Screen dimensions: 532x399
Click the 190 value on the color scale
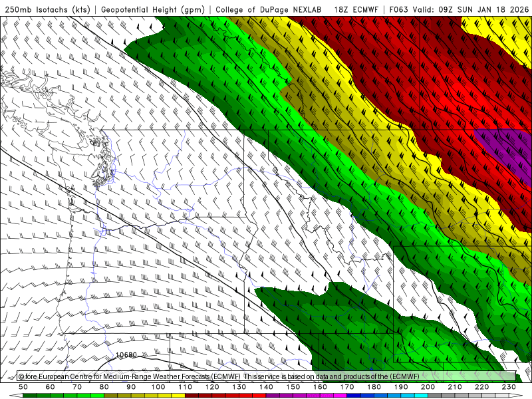click(401, 387)
